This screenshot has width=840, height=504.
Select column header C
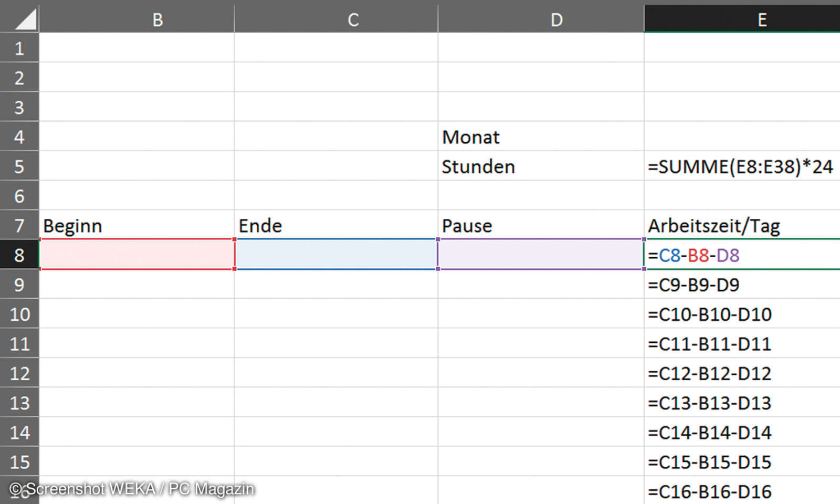(353, 20)
